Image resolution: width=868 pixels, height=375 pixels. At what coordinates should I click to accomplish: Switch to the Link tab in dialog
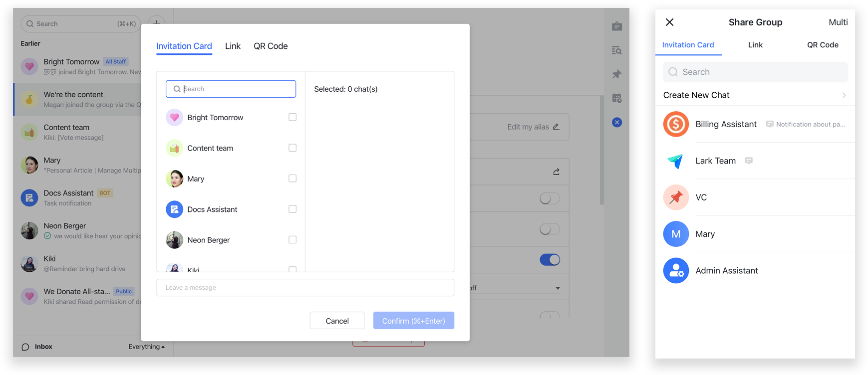point(233,46)
